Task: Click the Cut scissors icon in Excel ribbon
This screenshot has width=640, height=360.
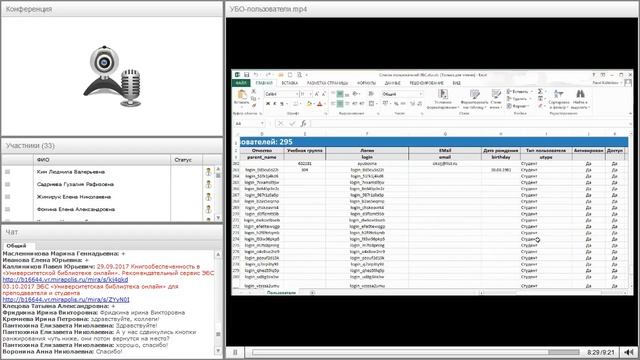Action: point(253,91)
